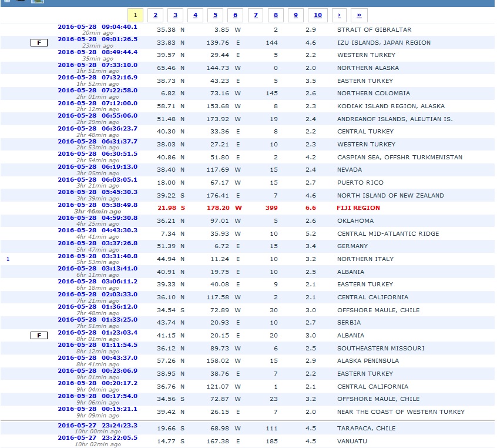Click the 1 comment count beside Northern Italy
This screenshot has height=448, width=497.
coord(8,259)
